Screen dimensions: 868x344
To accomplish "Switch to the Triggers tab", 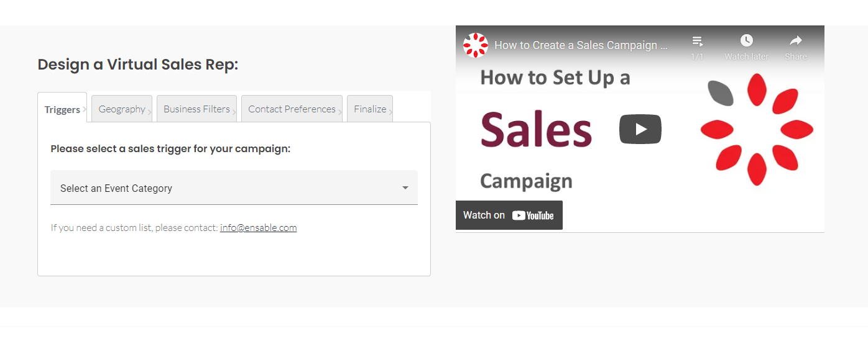I will coord(62,110).
